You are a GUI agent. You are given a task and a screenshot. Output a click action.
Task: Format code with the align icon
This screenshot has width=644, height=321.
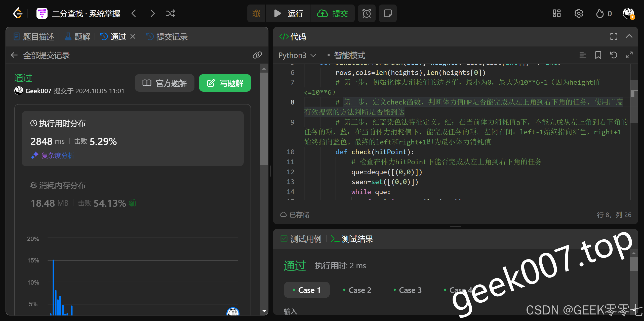click(x=583, y=55)
